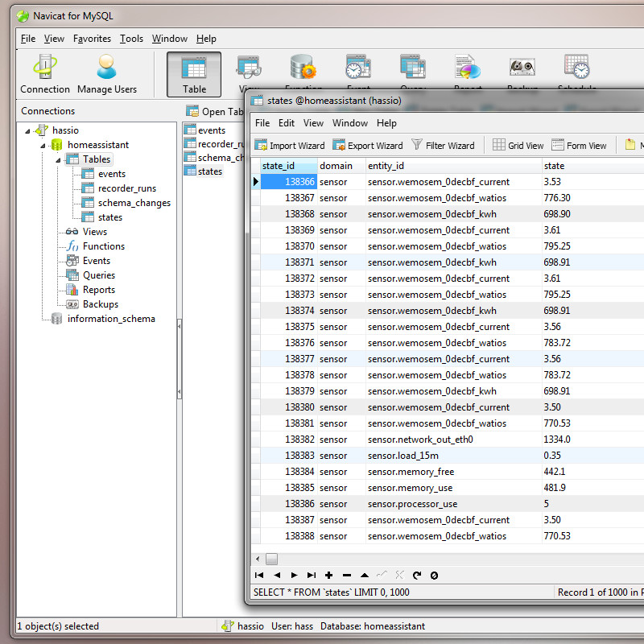The width and height of the screenshot is (644, 644).
Task: Click the state value 1334.0
Action: click(557, 440)
